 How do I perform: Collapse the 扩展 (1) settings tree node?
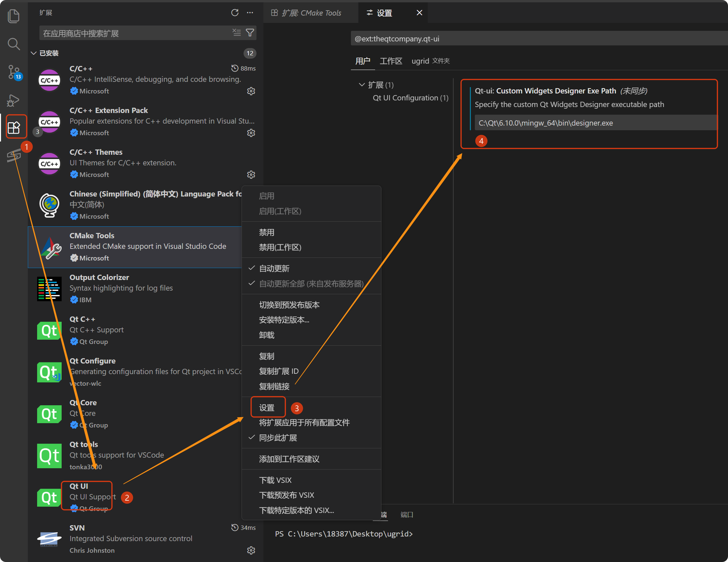[x=362, y=85]
